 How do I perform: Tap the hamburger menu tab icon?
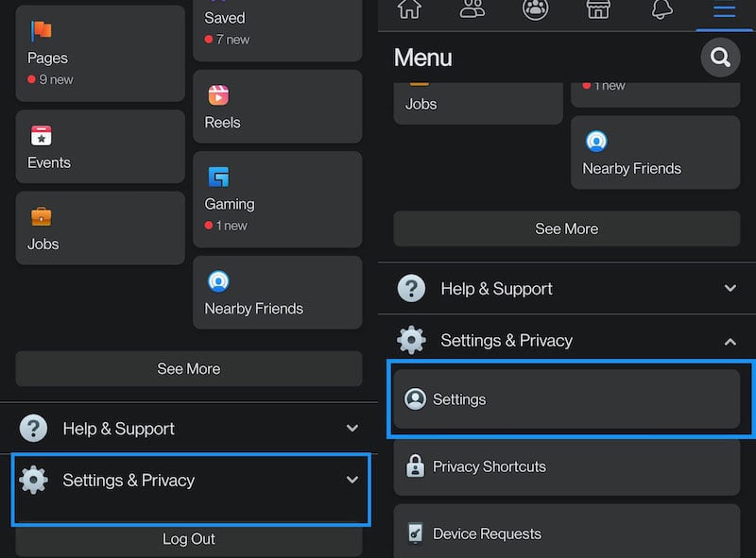[724, 9]
